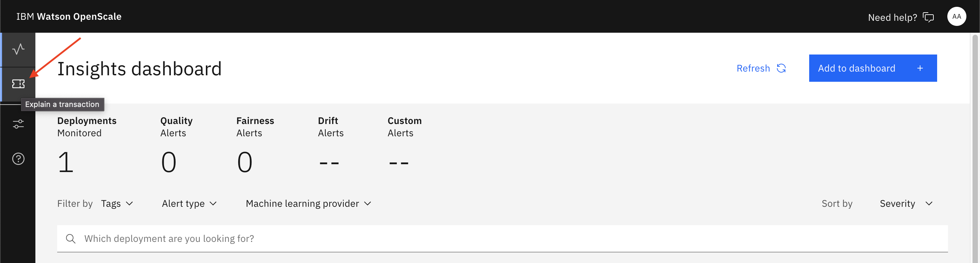Open the Severity sort dropdown
Screen dimensions: 980x263
click(906, 204)
